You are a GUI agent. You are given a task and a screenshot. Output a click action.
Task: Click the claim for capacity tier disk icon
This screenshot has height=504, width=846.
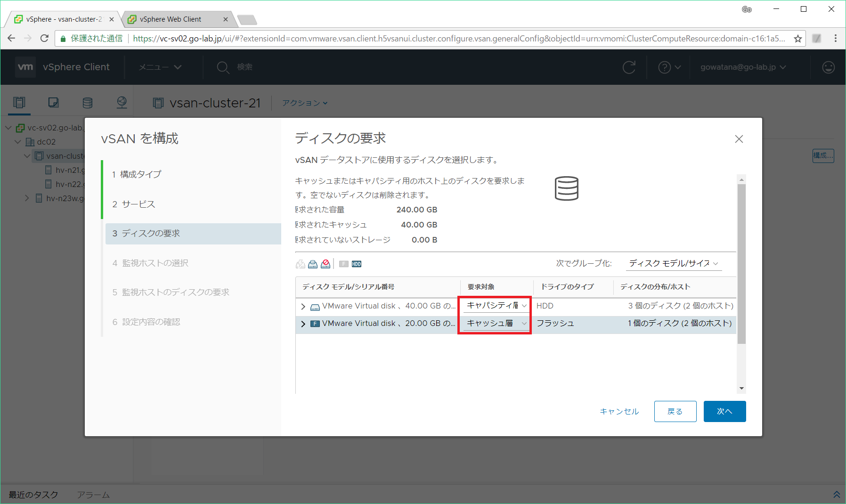pos(313,264)
